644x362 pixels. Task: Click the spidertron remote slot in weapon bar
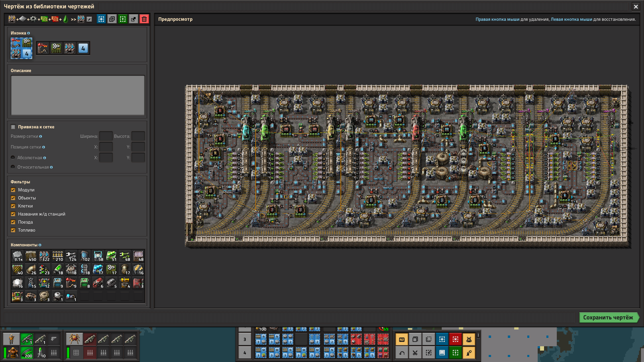(x=74, y=339)
